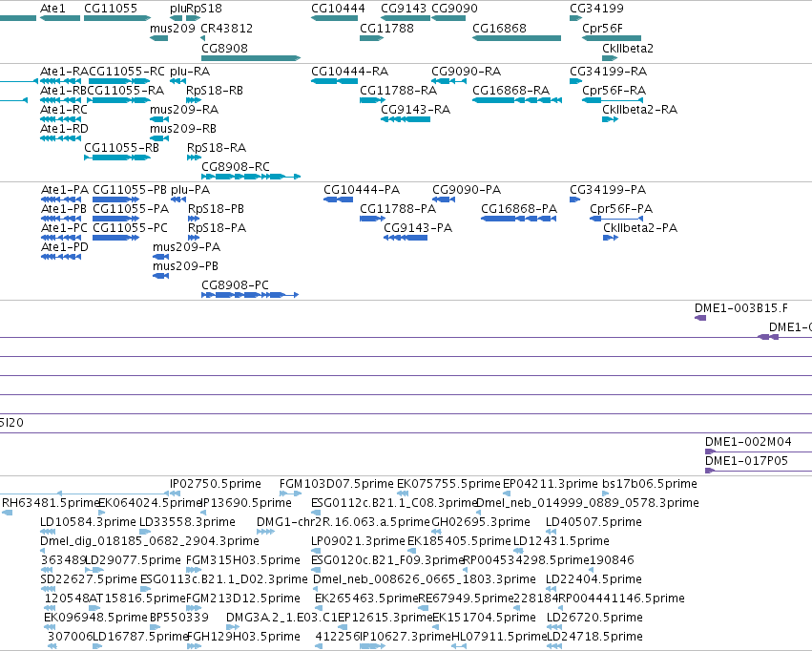The width and height of the screenshot is (812, 651).
Task: Select the CG8908 gene bar
Action: (x=251, y=58)
